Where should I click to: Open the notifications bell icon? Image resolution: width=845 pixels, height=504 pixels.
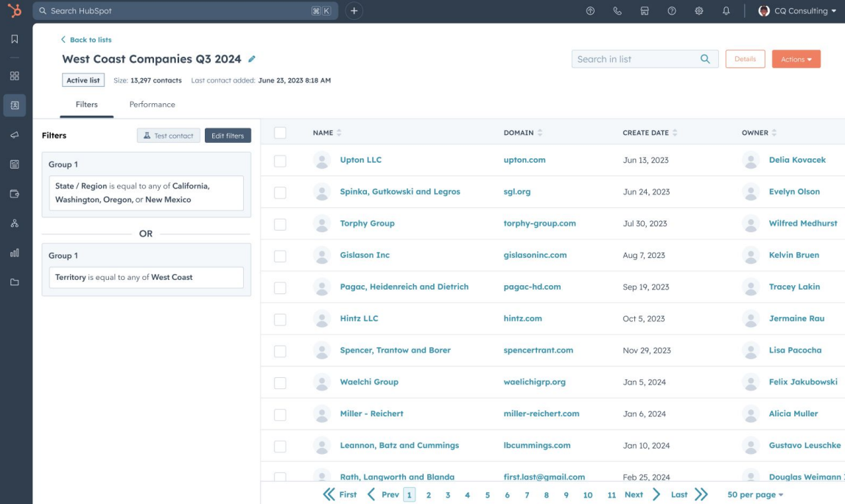point(726,11)
